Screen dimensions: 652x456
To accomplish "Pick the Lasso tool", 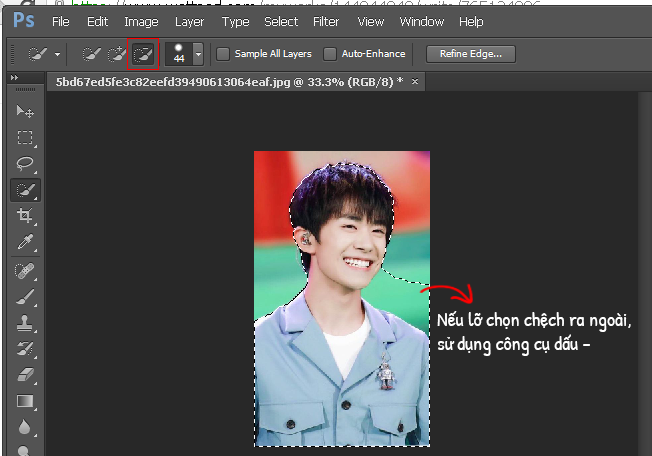I will click(25, 163).
